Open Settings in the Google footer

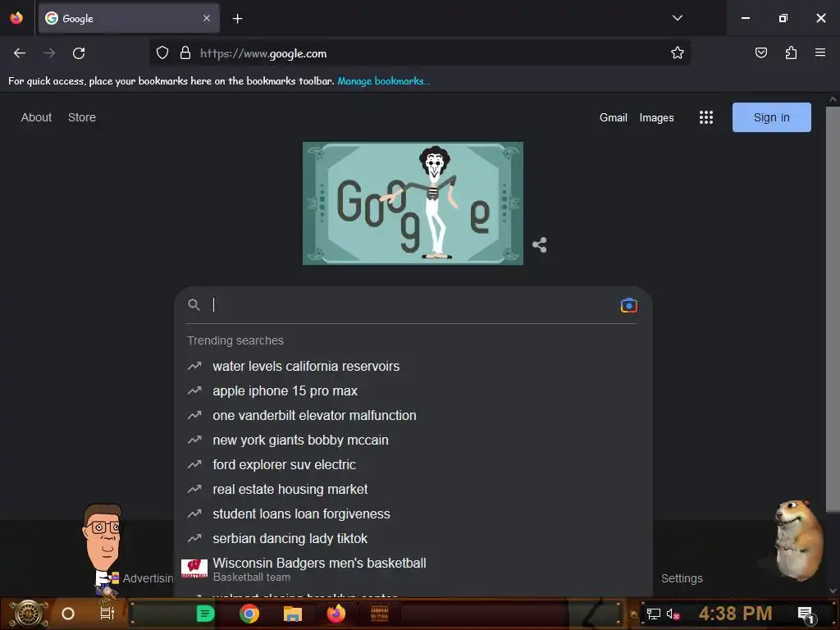[x=682, y=578]
